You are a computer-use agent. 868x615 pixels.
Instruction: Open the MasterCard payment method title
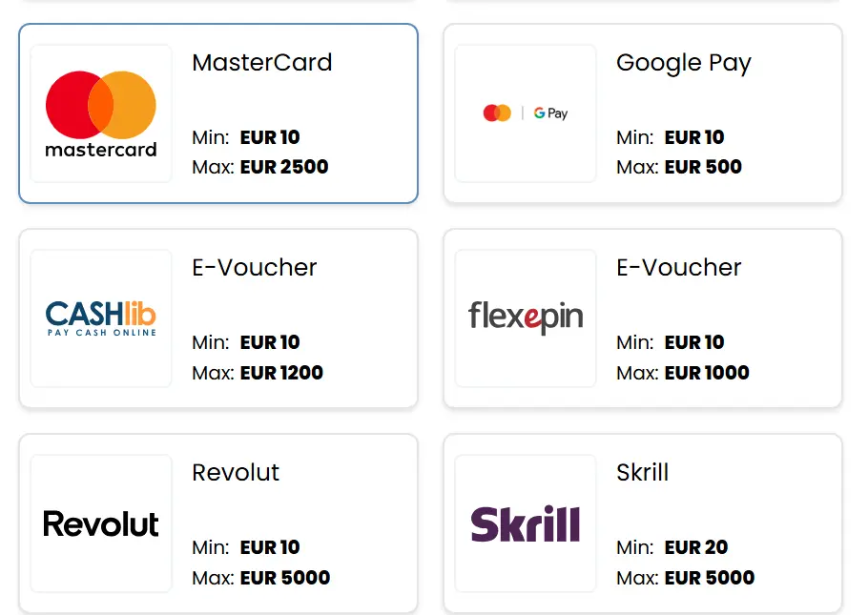262,63
